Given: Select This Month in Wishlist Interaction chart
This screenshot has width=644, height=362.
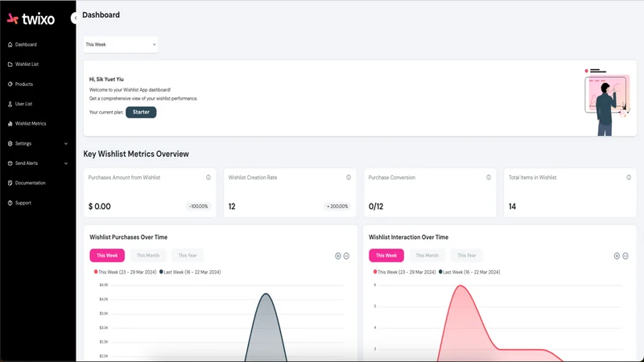Looking at the screenshot, I should coord(427,255).
